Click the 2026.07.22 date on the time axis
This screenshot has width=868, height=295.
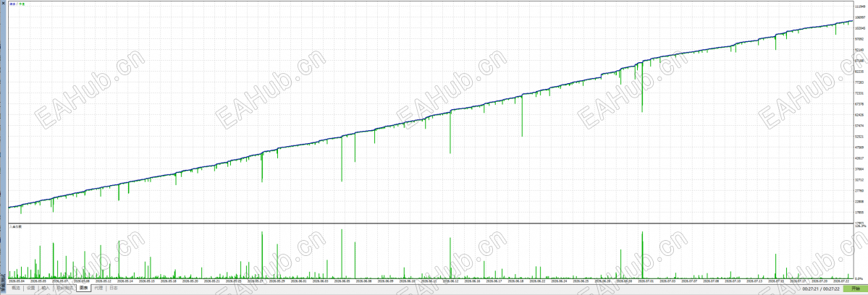[841, 281]
